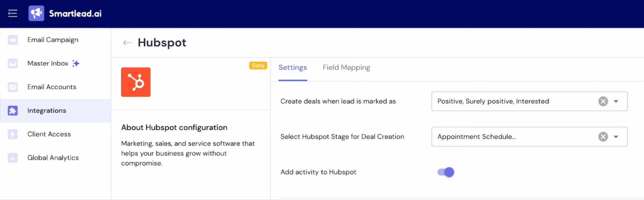The image size is (644, 200).
Task: Click the Integrations puzzle icon
Action: coord(13,111)
